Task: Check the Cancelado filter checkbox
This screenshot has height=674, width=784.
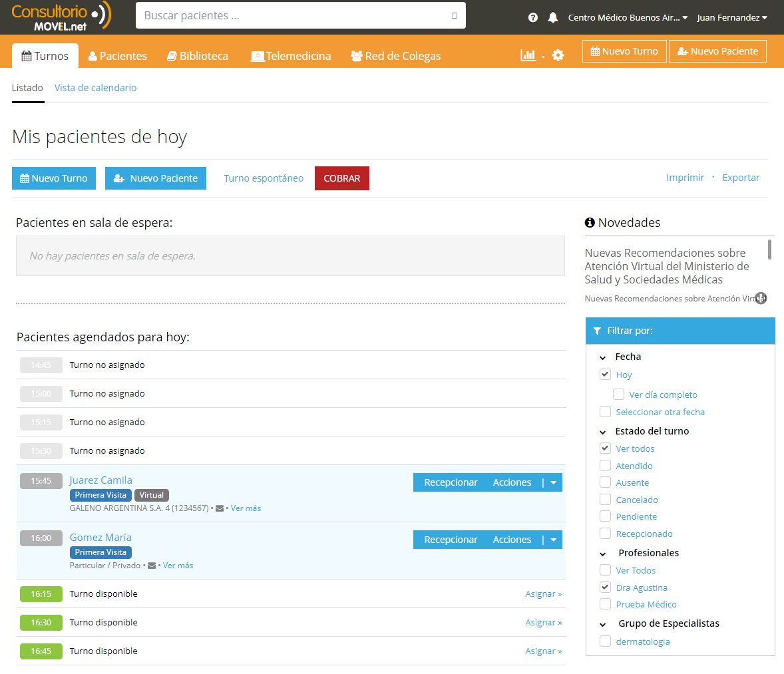Action: point(605,500)
